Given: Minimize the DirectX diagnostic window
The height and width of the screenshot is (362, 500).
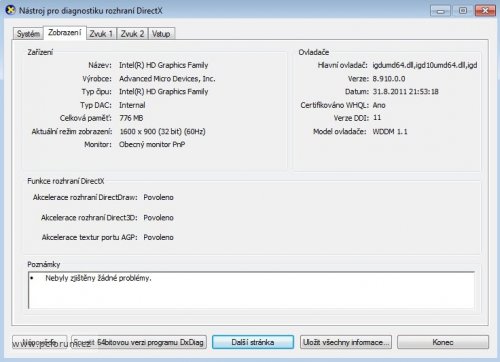Looking at the screenshot, I should 440,11.
